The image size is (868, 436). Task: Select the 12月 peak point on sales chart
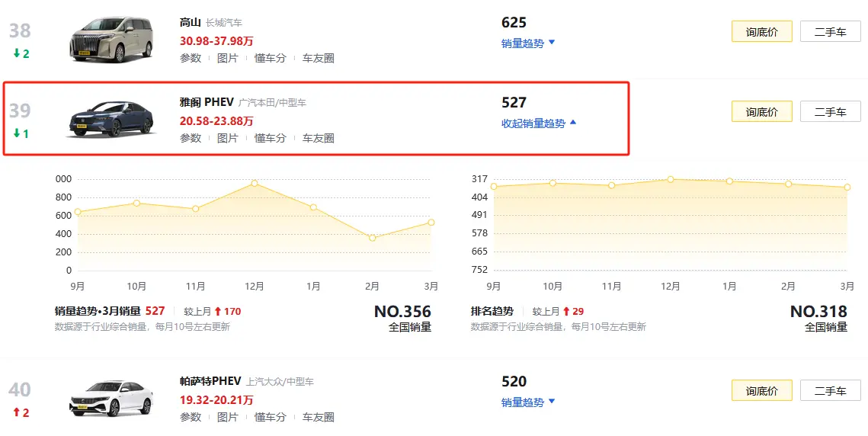click(255, 183)
